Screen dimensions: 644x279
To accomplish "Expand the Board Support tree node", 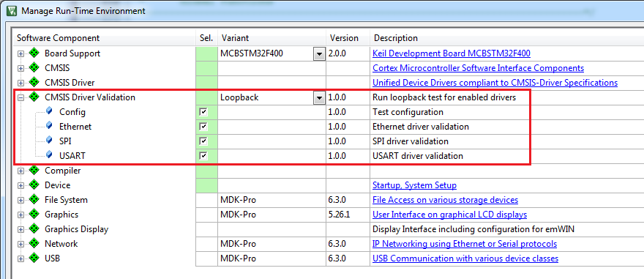I will 21,53.
